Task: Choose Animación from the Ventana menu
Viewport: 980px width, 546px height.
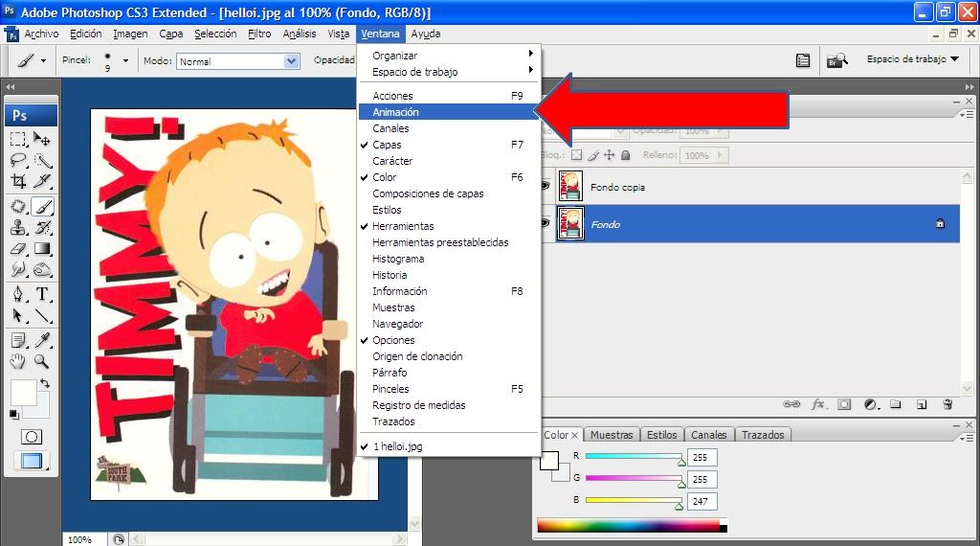Action: (448, 112)
